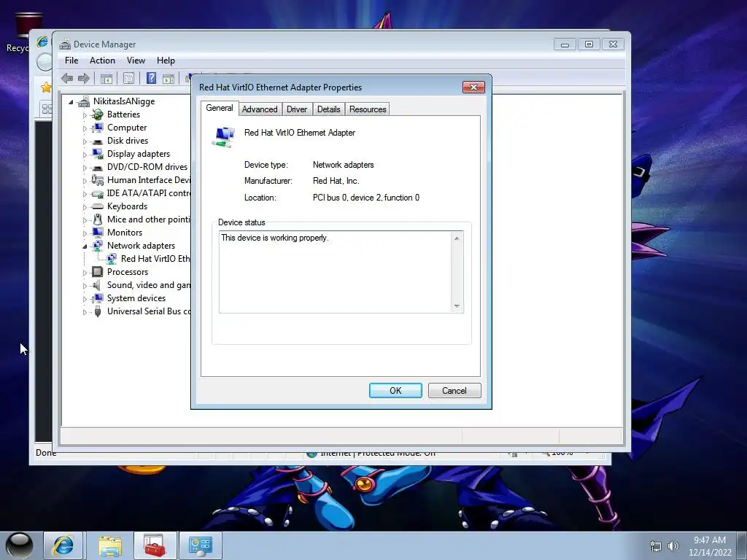
Task: Click the Device status scroll down arrow
Action: 457,306
